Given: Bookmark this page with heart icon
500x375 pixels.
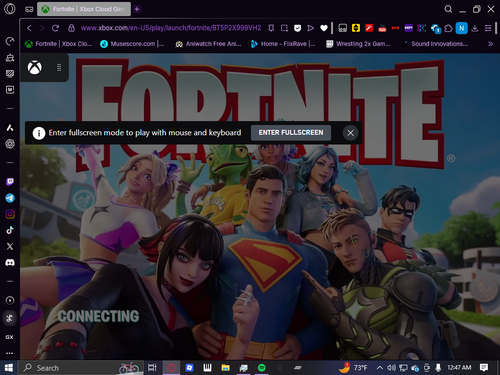Looking at the screenshot, I should coord(324,28).
